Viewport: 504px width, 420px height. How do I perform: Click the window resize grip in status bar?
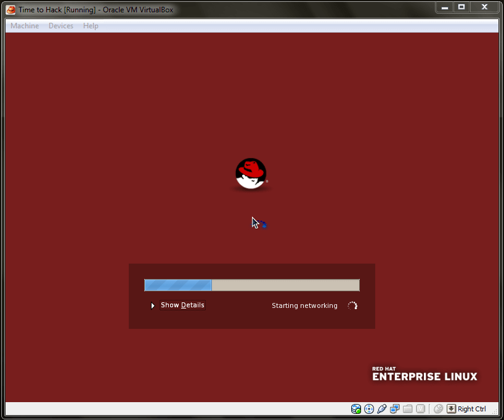(x=495, y=411)
